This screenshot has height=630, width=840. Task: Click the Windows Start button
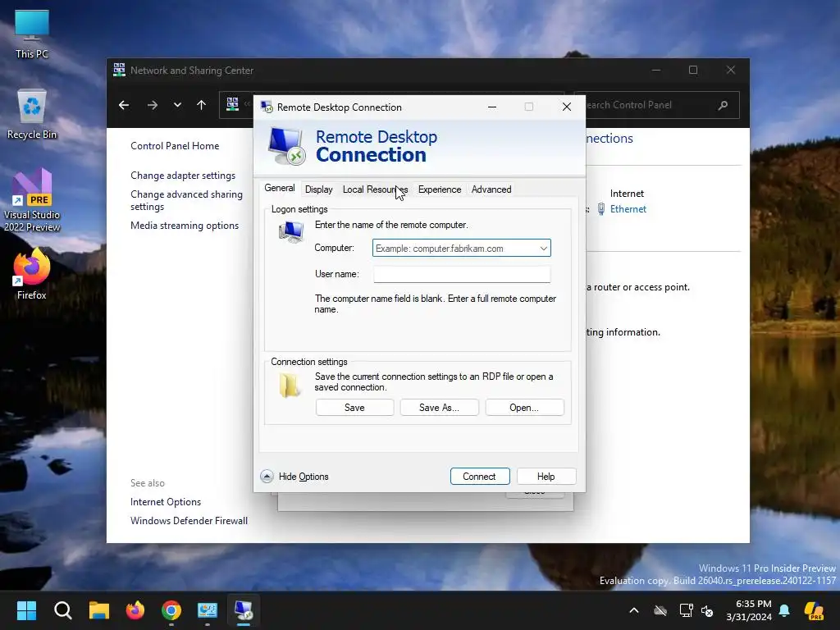point(26,610)
